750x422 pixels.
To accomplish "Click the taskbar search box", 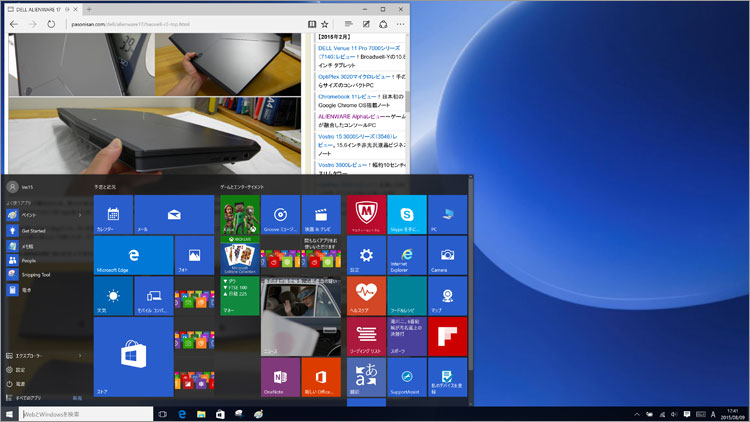I will [86, 414].
